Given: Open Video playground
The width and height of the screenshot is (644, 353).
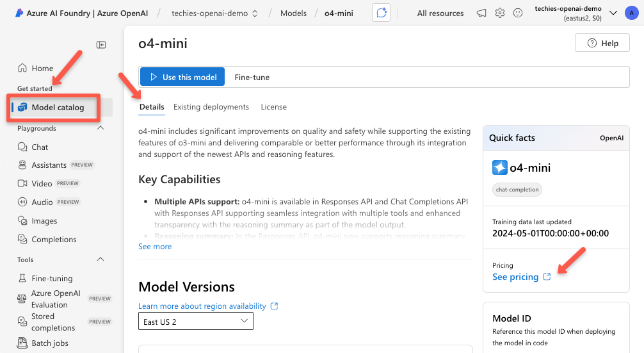Looking at the screenshot, I should (x=42, y=184).
